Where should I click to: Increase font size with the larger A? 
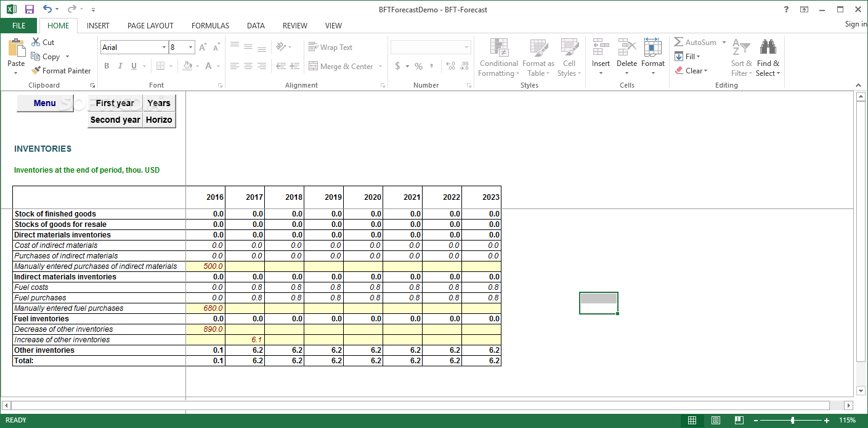203,47
